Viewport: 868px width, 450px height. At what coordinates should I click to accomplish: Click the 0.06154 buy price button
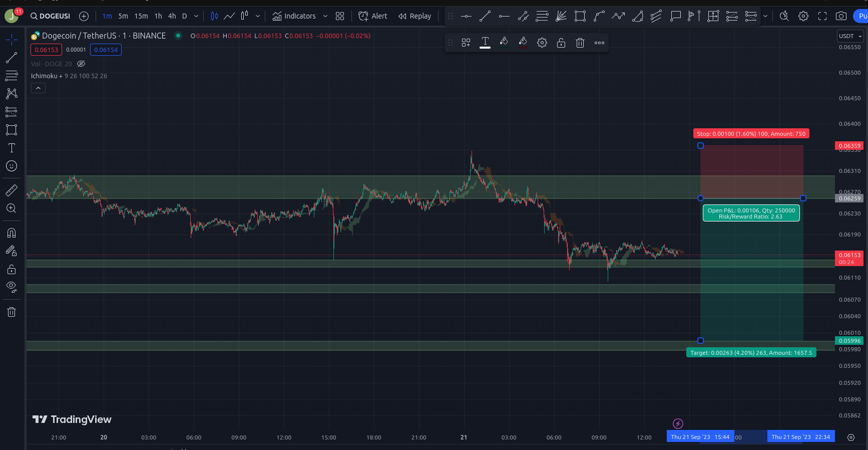pos(106,50)
